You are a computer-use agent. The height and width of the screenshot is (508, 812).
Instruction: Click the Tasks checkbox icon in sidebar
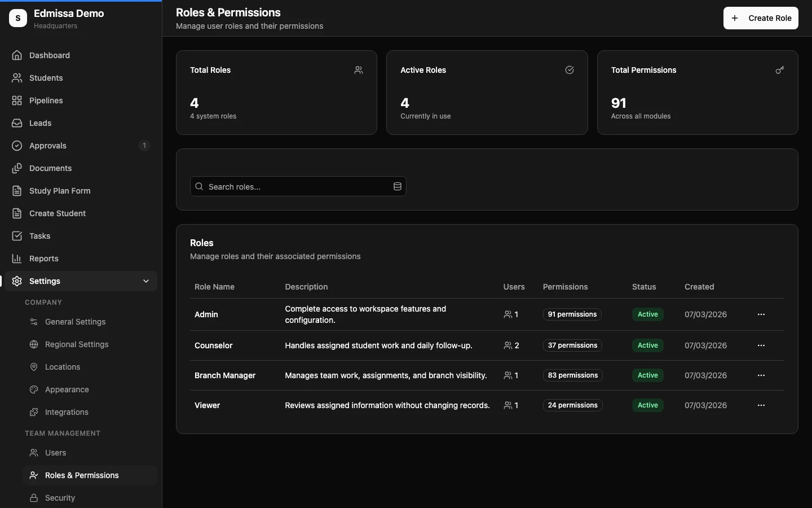pyautogui.click(x=17, y=236)
